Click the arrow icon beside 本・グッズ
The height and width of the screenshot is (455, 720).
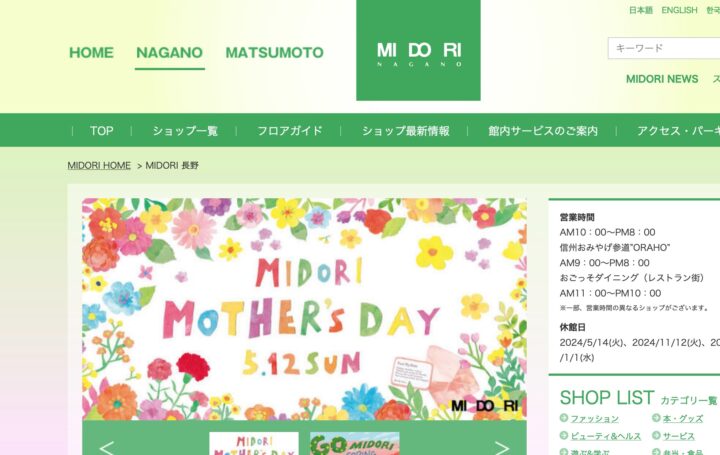(656, 418)
